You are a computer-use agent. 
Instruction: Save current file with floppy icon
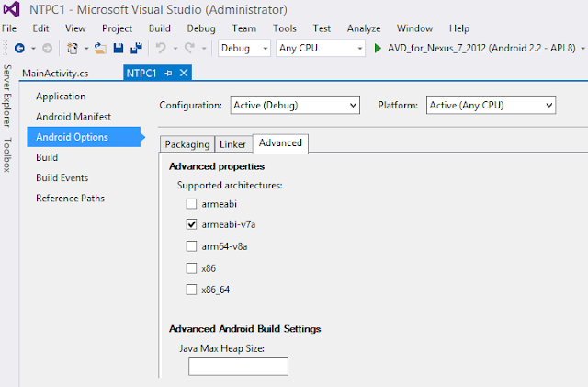[119, 48]
